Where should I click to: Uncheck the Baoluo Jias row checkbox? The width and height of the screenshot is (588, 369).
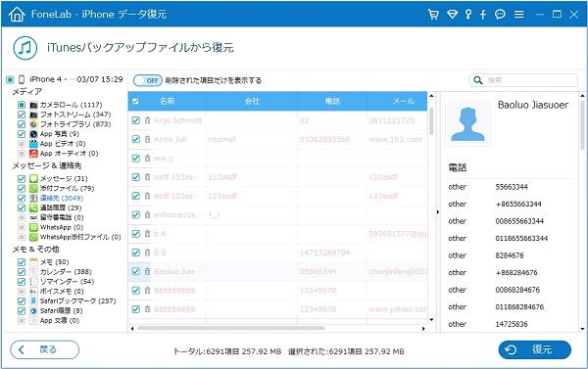click(136, 271)
